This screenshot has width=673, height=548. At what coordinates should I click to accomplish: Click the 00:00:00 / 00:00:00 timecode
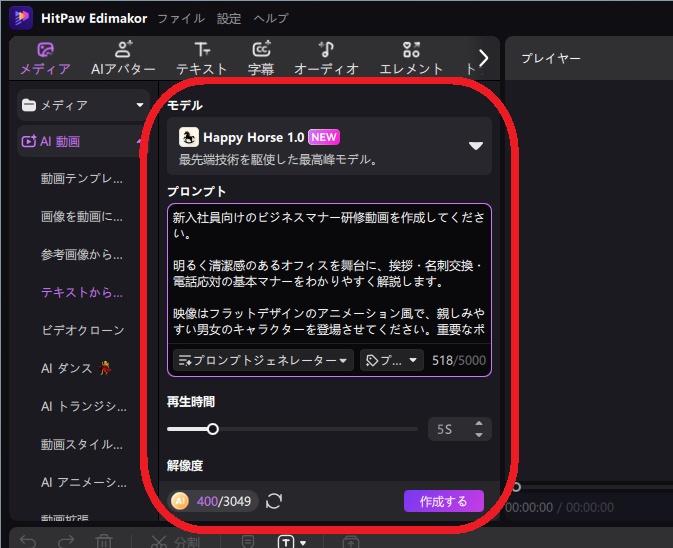click(x=559, y=507)
